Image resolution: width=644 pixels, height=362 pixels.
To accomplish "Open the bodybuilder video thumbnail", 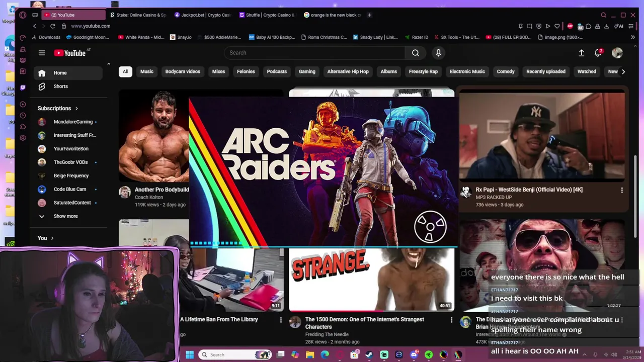I will pos(154,136).
